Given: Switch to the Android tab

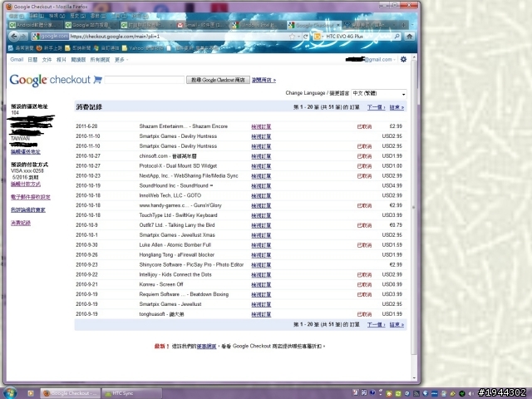Looking at the screenshot, I should (35, 25).
